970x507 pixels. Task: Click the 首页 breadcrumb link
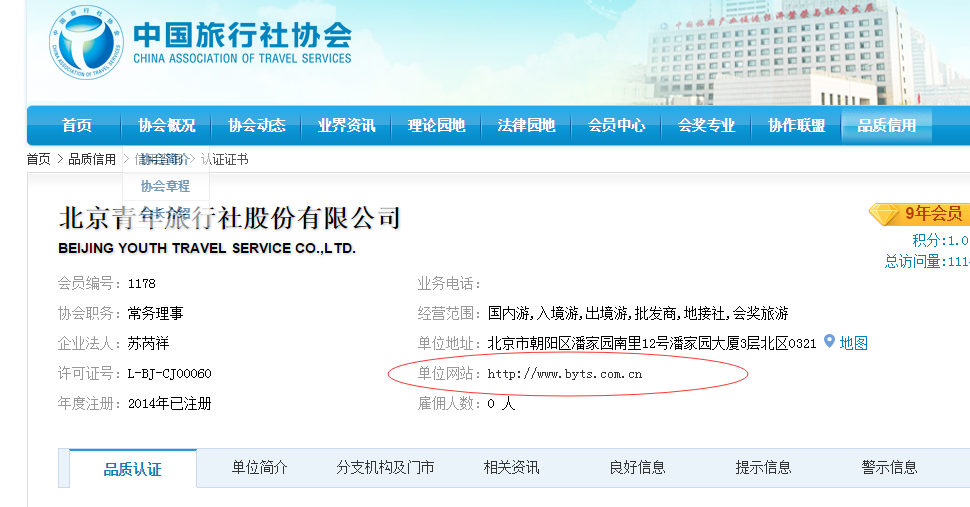[38, 159]
